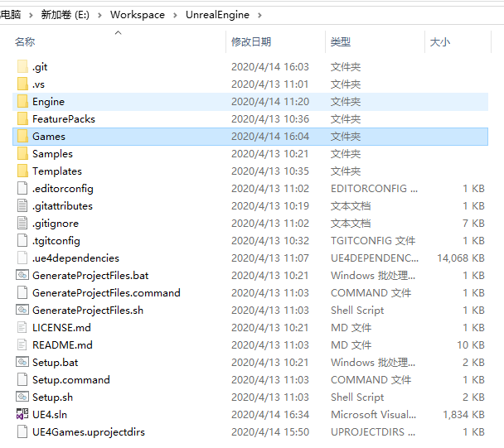Click the 10 KB size of README.md

[471, 345]
